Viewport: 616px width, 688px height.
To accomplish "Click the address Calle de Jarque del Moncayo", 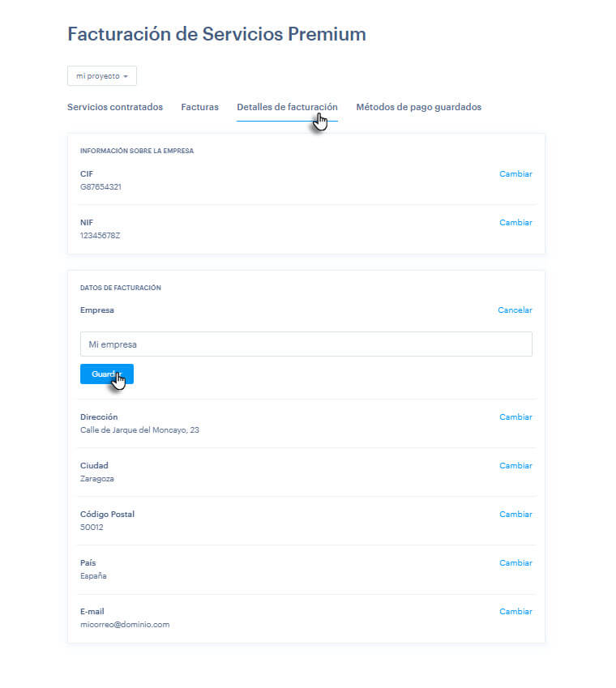I will [139, 430].
